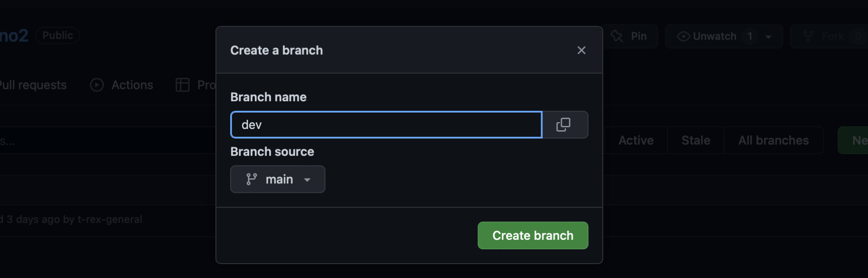Click the Fork icon button
Viewport: 868px width, 278px height.
[x=808, y=36]
